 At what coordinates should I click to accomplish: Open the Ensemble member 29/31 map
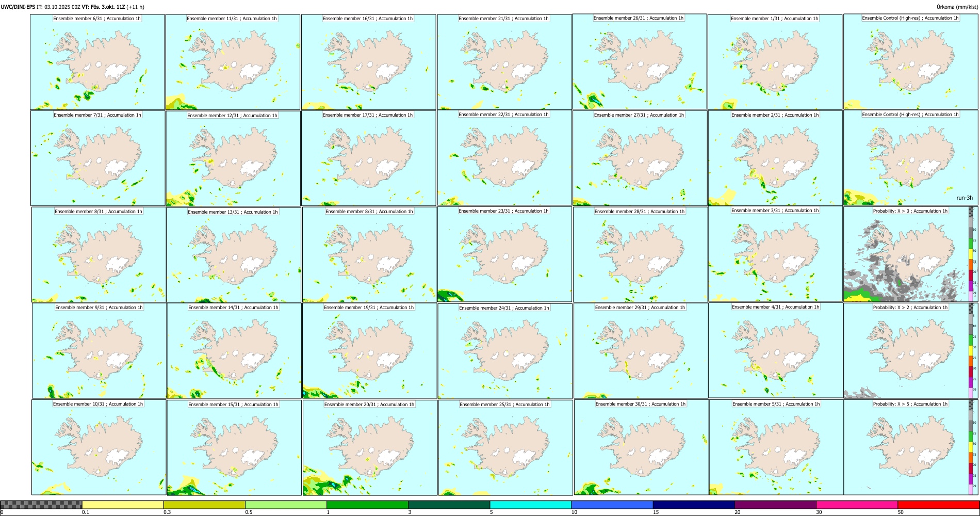pos(641,351)
